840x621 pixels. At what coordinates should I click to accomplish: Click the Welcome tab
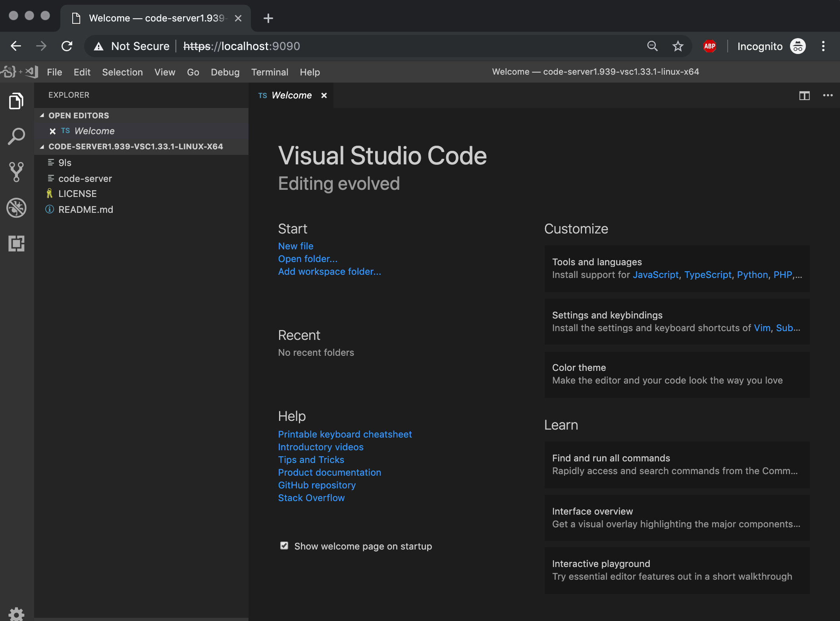click(x=292, y=95)
